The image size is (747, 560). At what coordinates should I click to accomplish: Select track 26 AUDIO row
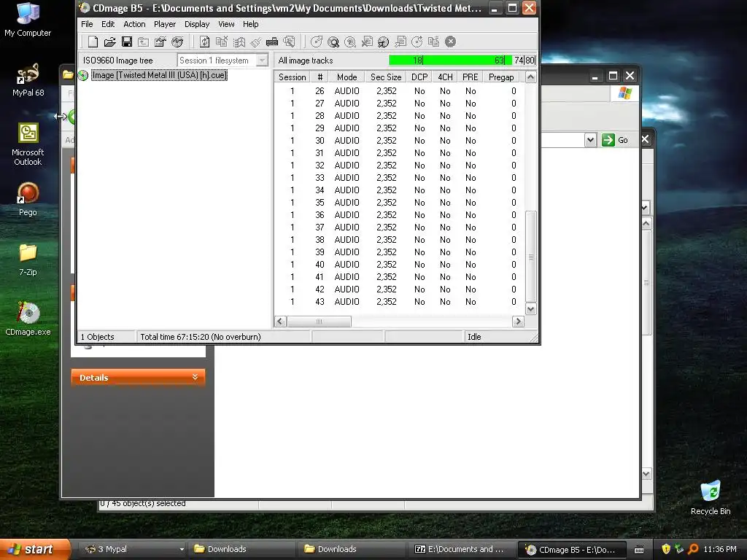399,91
